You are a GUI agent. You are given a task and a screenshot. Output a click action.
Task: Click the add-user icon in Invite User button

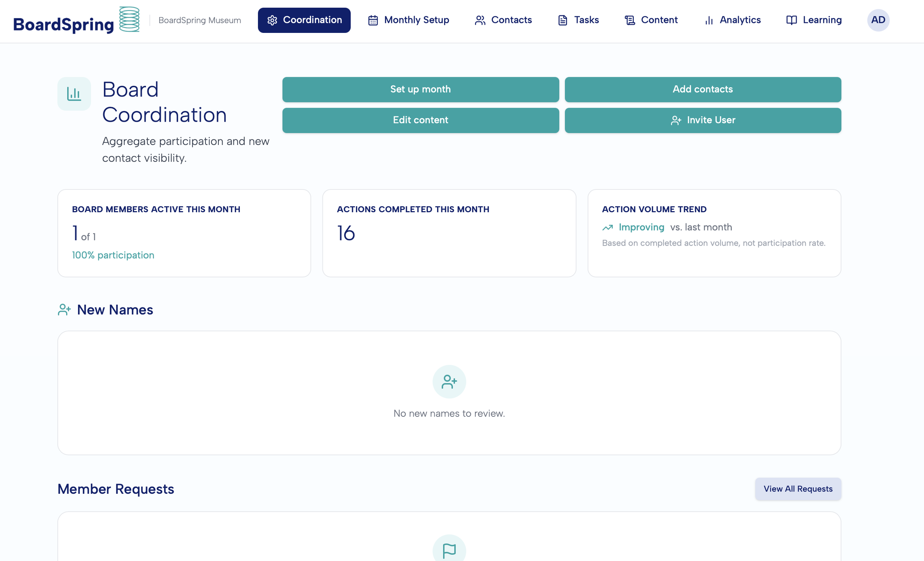coord(676,121)
